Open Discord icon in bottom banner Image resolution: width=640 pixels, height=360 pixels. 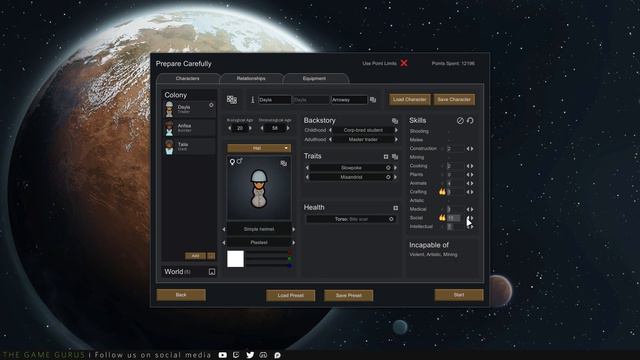coord(264,355)
